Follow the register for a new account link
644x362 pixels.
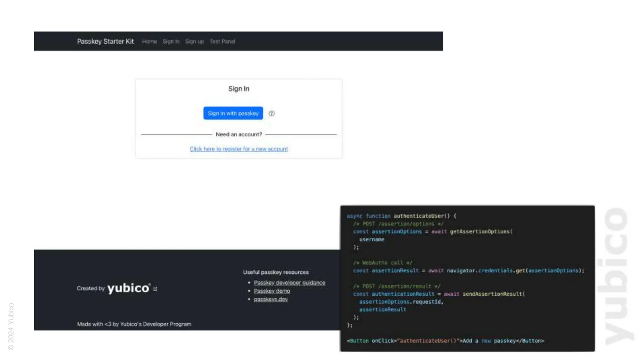[x=239, y=149]
